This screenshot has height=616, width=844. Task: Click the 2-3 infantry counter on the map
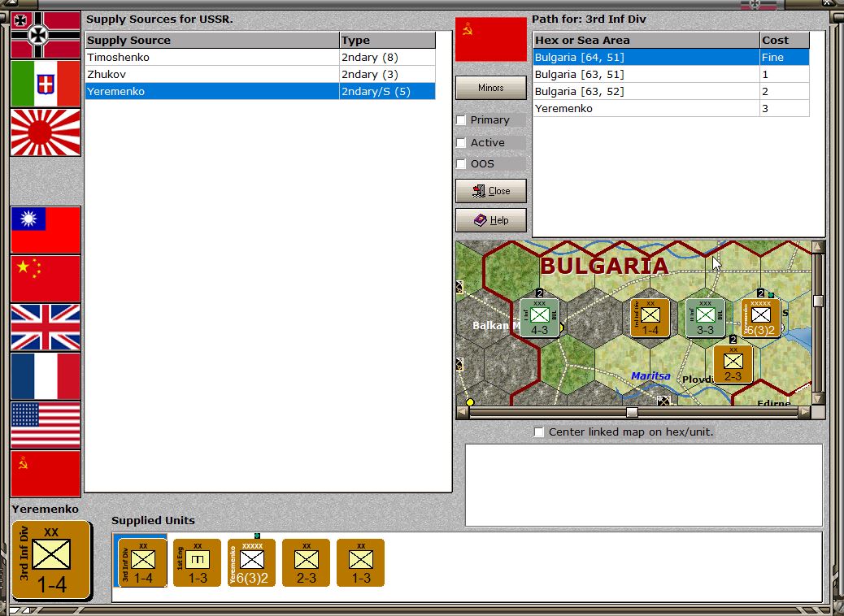[x=733, y=364]
